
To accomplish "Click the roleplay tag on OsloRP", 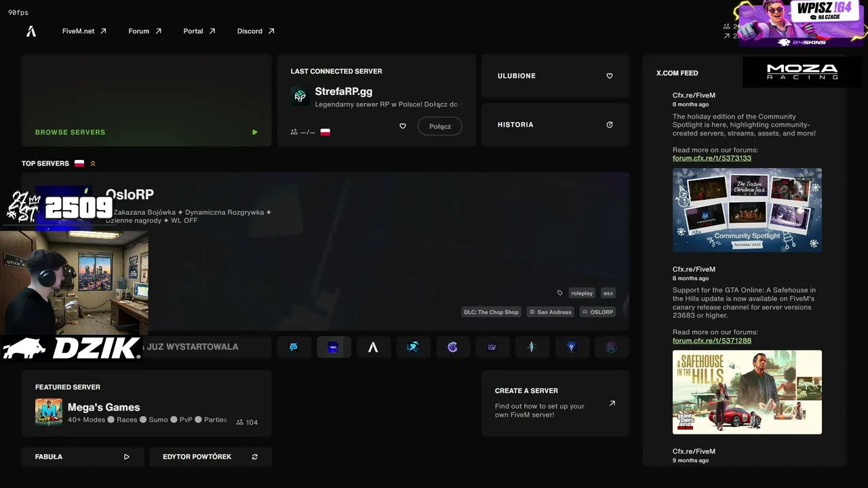I will tap(582, 293).
